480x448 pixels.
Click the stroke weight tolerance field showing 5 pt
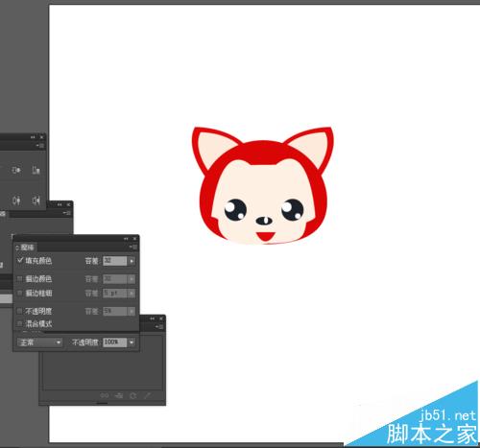[115, 294]
